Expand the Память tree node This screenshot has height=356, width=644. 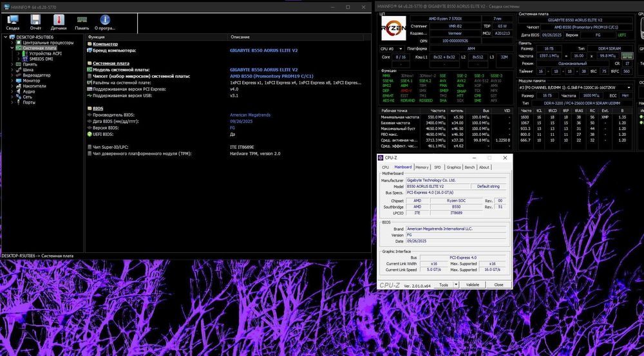click(x=12, y=64)
